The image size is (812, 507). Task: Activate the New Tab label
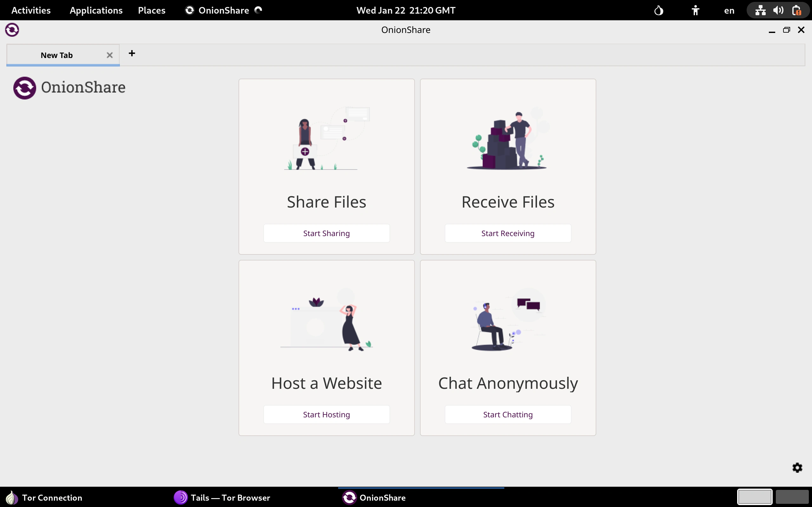click(x=57, y=55)
